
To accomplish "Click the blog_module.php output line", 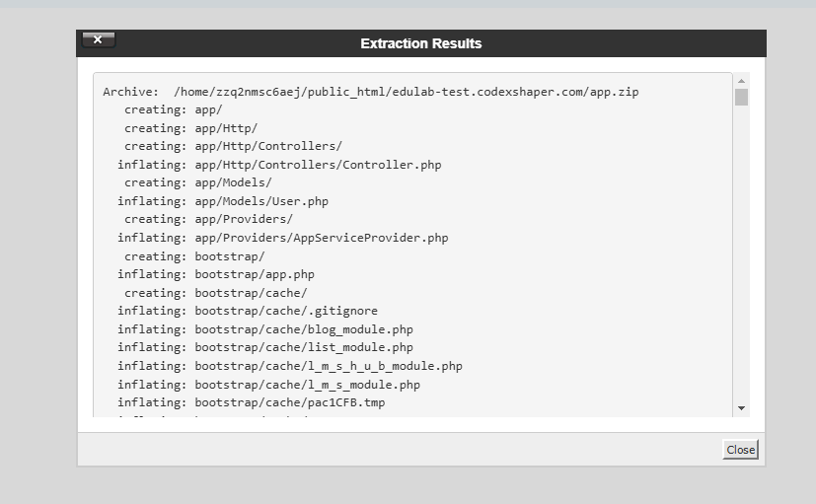I will coord(264,329).
